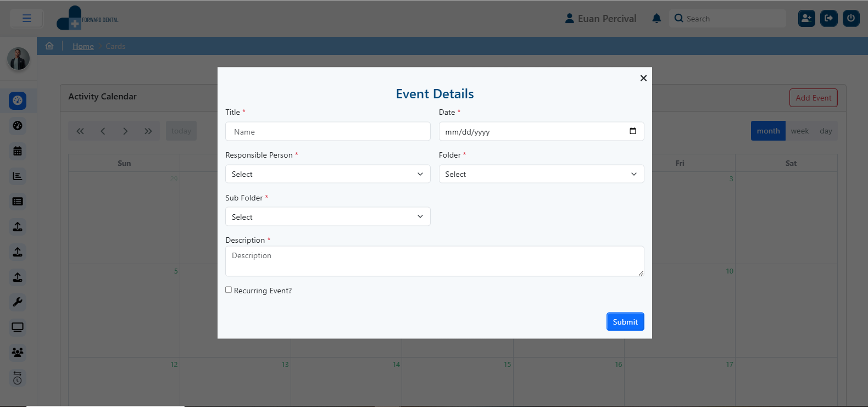Viewport: 868px width, 407px height.
Task: Open the Folder dropdown
Action: (542, 174)
